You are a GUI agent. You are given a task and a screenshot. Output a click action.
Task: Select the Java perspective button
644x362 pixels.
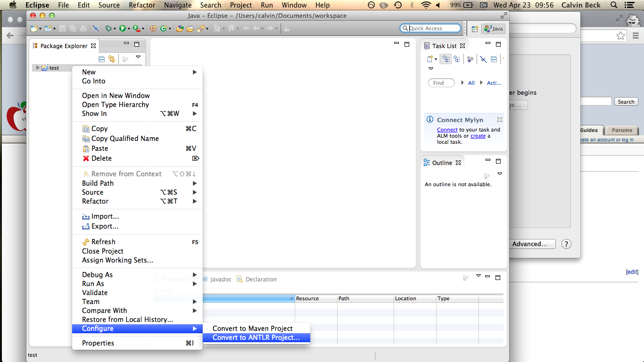click(494, 28)
